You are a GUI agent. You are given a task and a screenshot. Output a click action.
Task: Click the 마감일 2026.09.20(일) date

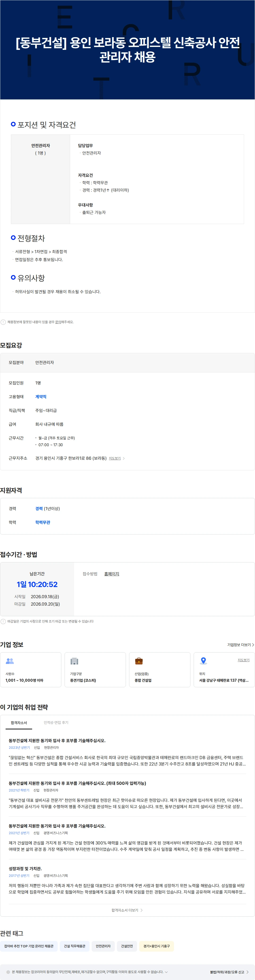pos(45,604)
